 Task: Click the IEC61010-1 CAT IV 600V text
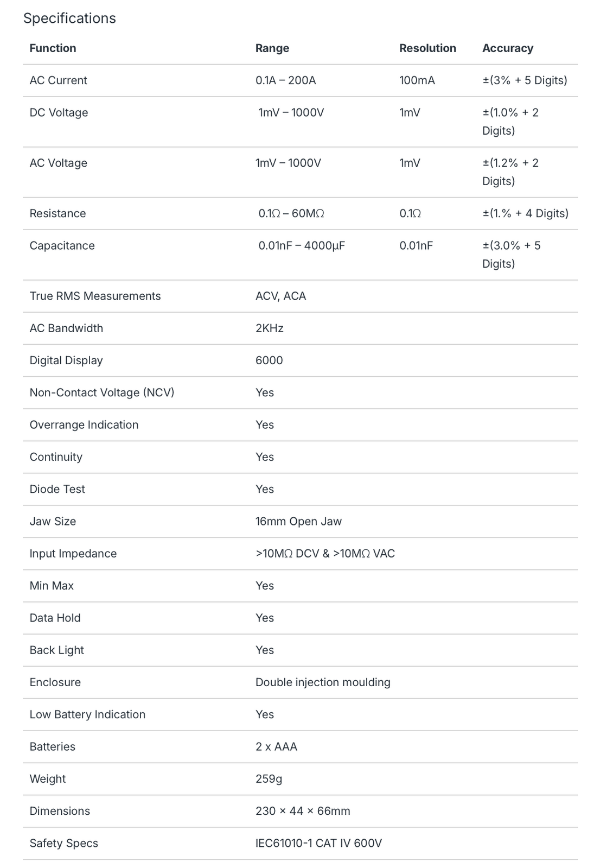coord(318,843)
